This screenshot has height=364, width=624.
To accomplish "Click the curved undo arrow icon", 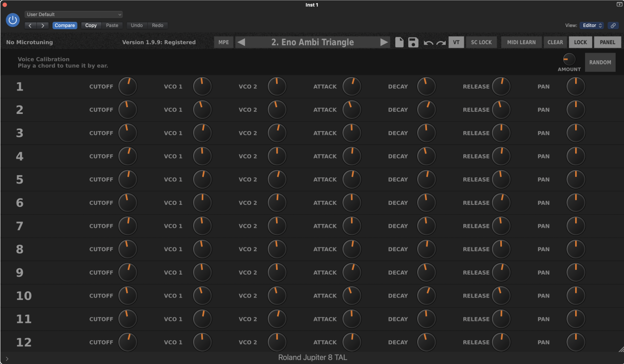I will tap(428, 43).
